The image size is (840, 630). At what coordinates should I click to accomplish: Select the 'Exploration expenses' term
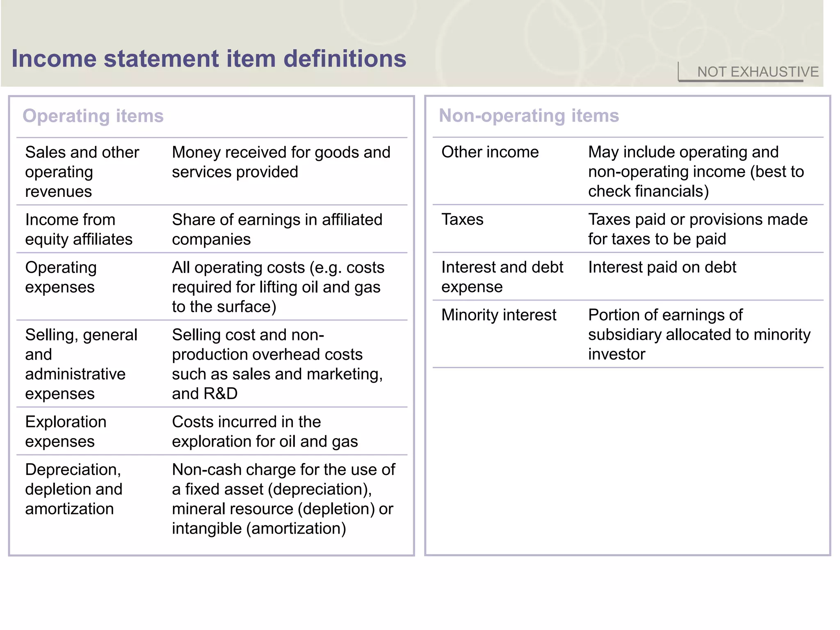(66, 431)
